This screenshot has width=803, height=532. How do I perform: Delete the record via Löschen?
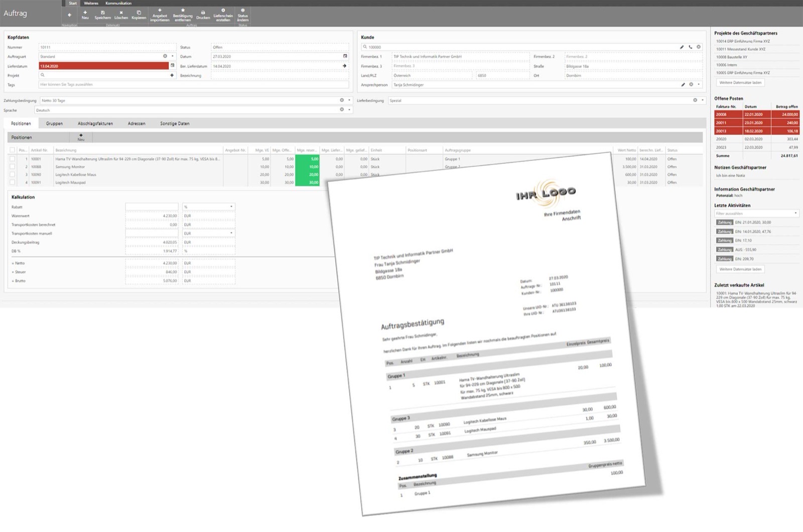[121, 15]
